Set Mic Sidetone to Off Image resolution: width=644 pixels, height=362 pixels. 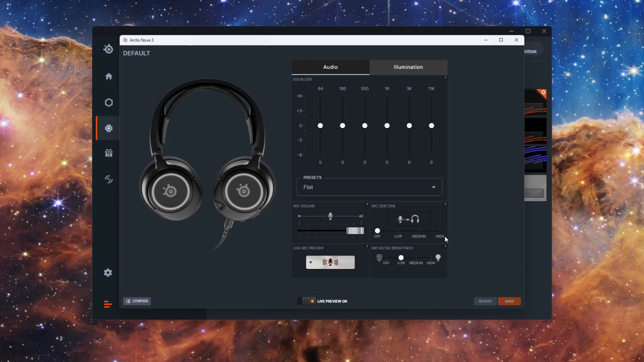pyautogui.click(x=377, y=231)
